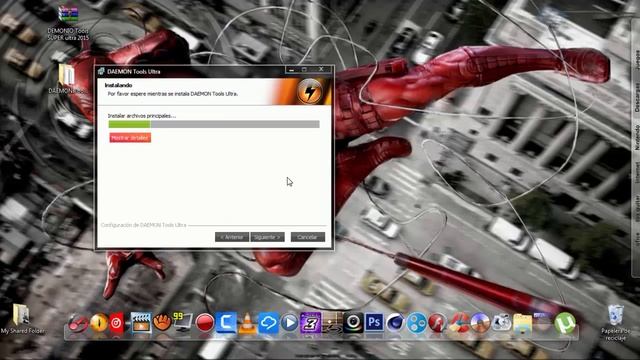Launch the orange eye icon in dock
Image resolution: width=640 pixels, height=360 pixels.
(x=99, y=323)
